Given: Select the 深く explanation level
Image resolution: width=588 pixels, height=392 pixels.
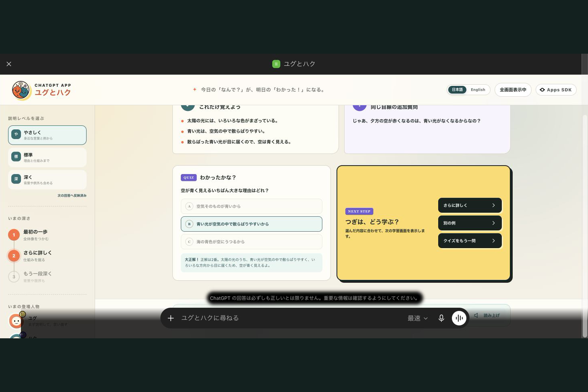Looking at the screenshot, I should [x=47, y=180].
